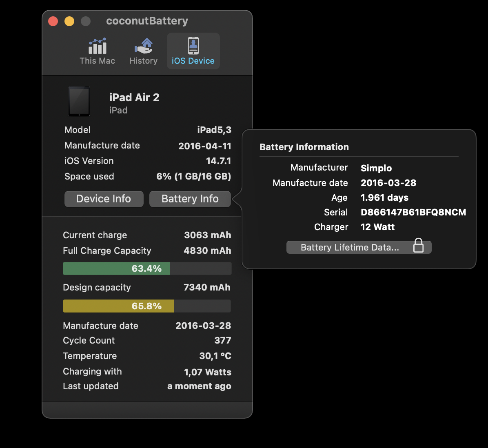The image size is (488, 448).
Task: Select the iOS Device tab
Action: tap(193, 51)
